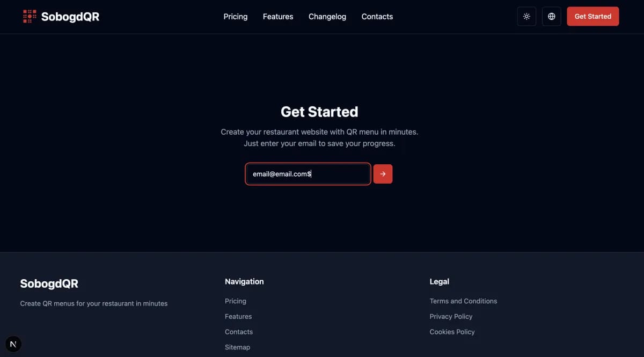Submit email with the red arrow icon
644x357 pixels.
point(383,173)
